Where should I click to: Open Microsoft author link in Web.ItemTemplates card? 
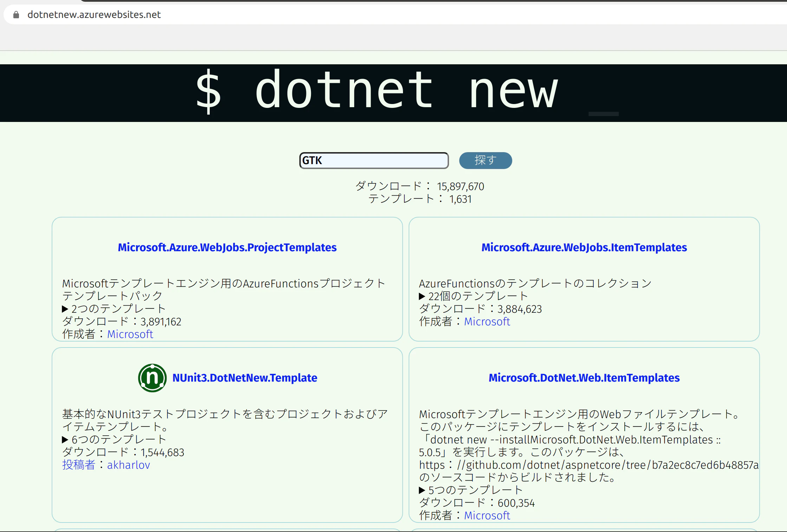(487, 515)
